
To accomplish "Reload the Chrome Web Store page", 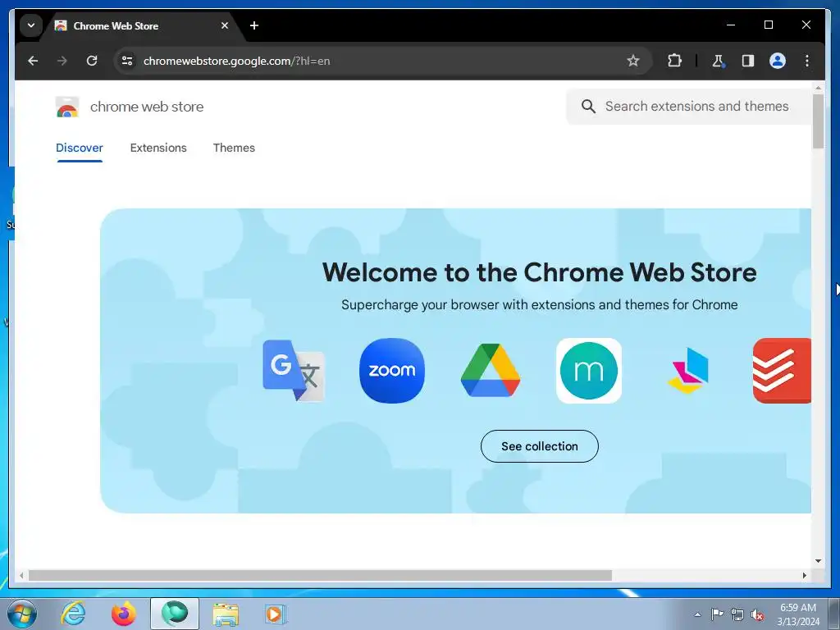I will click(92, 61).
